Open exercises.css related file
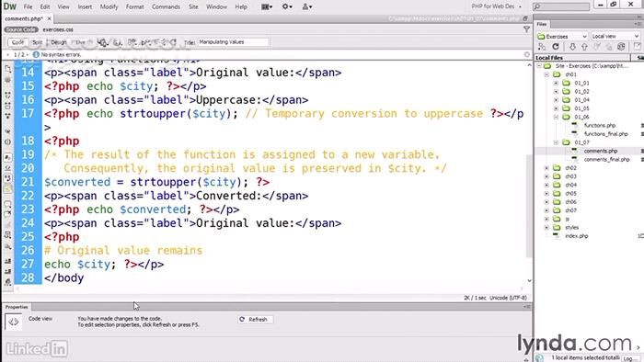The width and height of the screenshot is (644, 362). click(58, 29)
